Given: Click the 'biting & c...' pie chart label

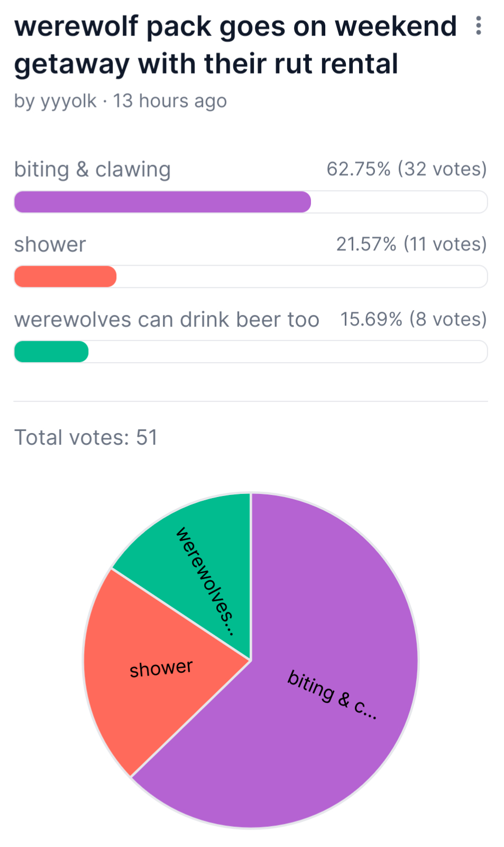Looking at the screenshot, I should [332, 694].
